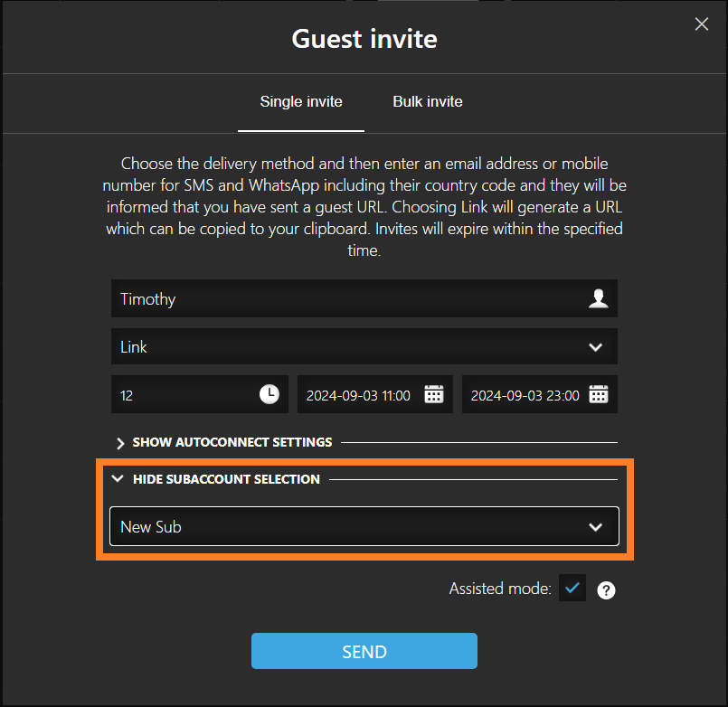
Task: Close the Guest invite dialog
Action: click(x=702, y=24)
